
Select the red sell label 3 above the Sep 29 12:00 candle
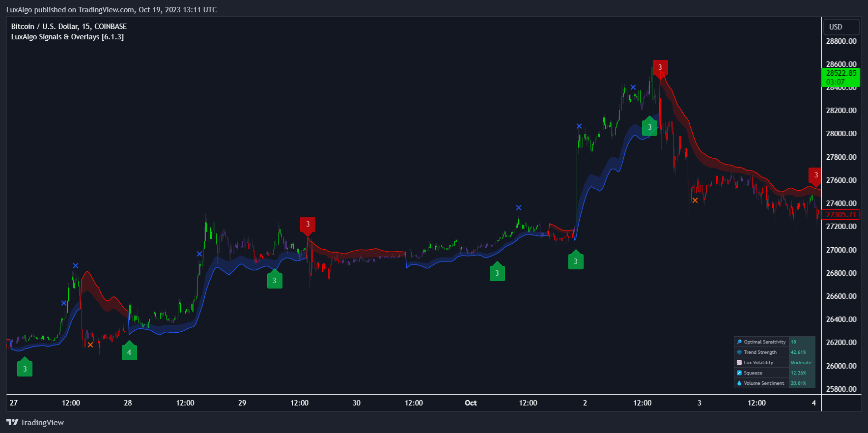tap(308, 226)
